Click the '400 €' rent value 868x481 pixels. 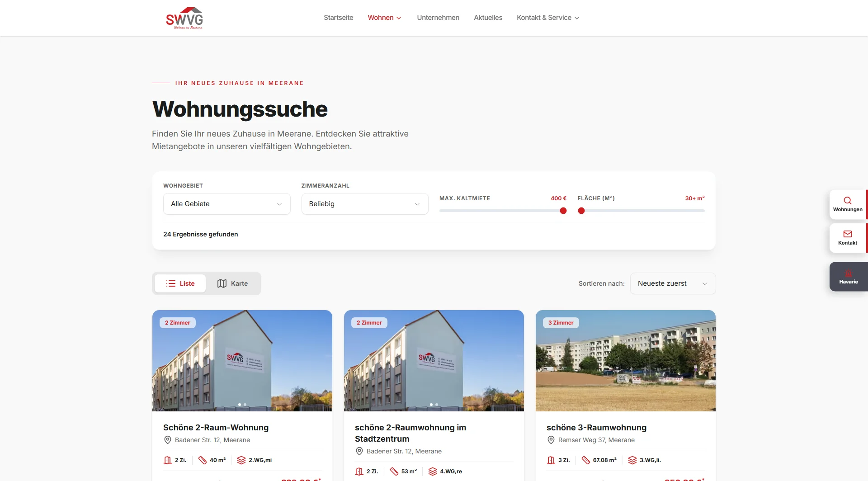click(x=558, y=198)
